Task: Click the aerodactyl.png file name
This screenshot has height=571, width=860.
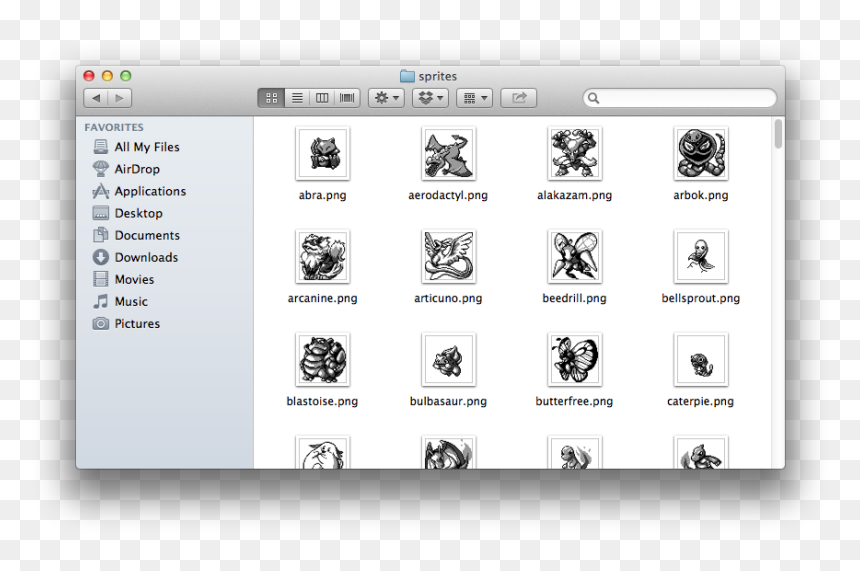Action: 448,195
